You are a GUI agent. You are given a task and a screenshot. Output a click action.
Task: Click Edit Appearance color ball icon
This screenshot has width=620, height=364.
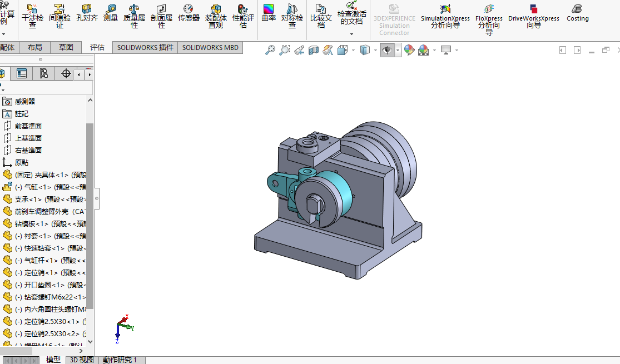pos(409,50)
